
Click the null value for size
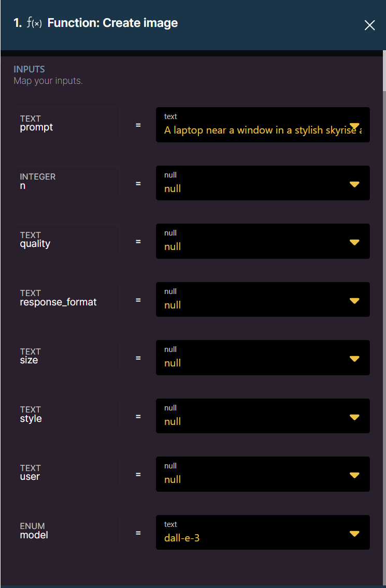[x=173, y=363]
